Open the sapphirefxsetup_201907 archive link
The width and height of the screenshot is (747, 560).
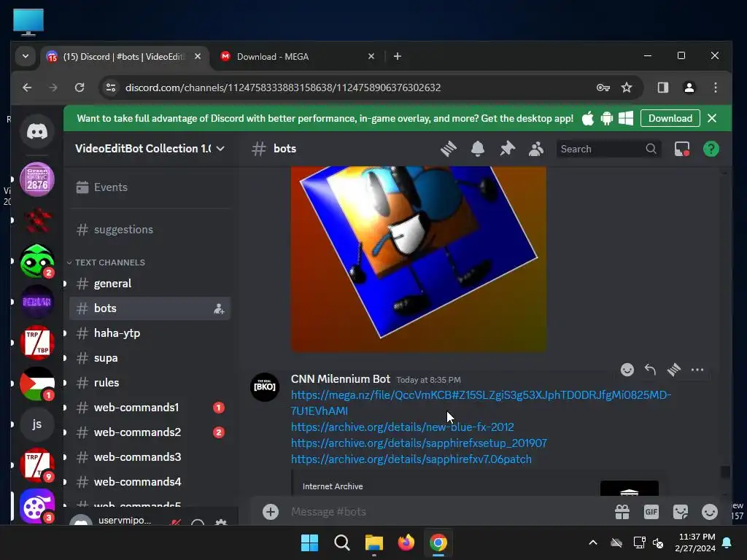(x=419, y=443)
